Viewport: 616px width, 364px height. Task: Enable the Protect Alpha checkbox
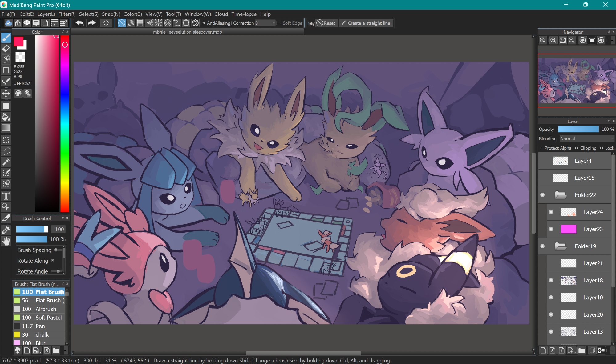(x=541, y=148)
